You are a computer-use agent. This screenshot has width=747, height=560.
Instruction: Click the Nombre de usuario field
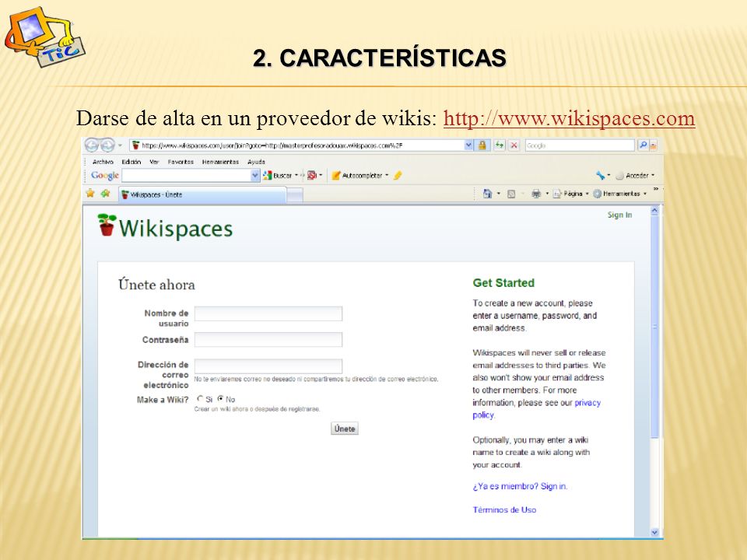click(268, 313)
